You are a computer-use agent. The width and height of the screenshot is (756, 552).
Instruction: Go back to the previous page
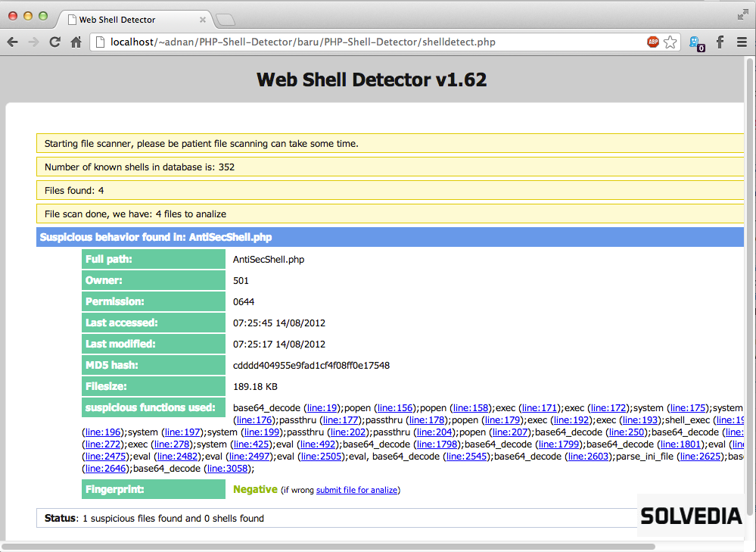pyautogui.click(x=14, y=42)
